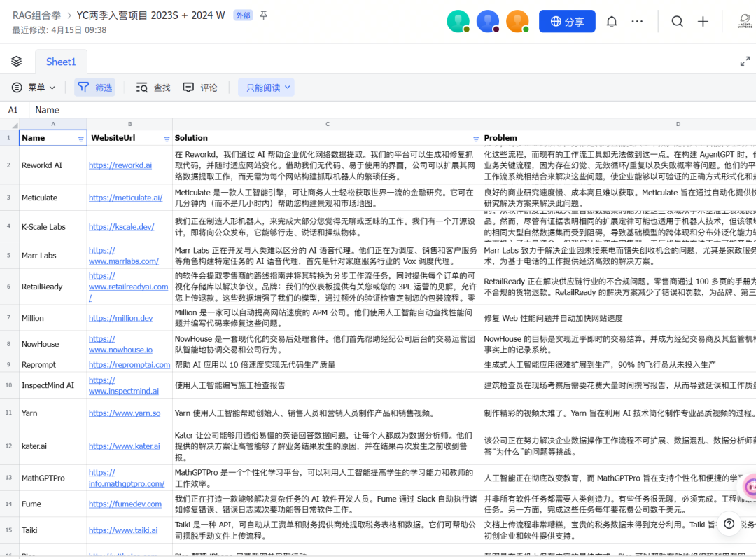Image resolution: width=756 pixels, height=559 pixels.
Task: Open the https://kscale.dev/ link
Action: (x=122, y=227)
